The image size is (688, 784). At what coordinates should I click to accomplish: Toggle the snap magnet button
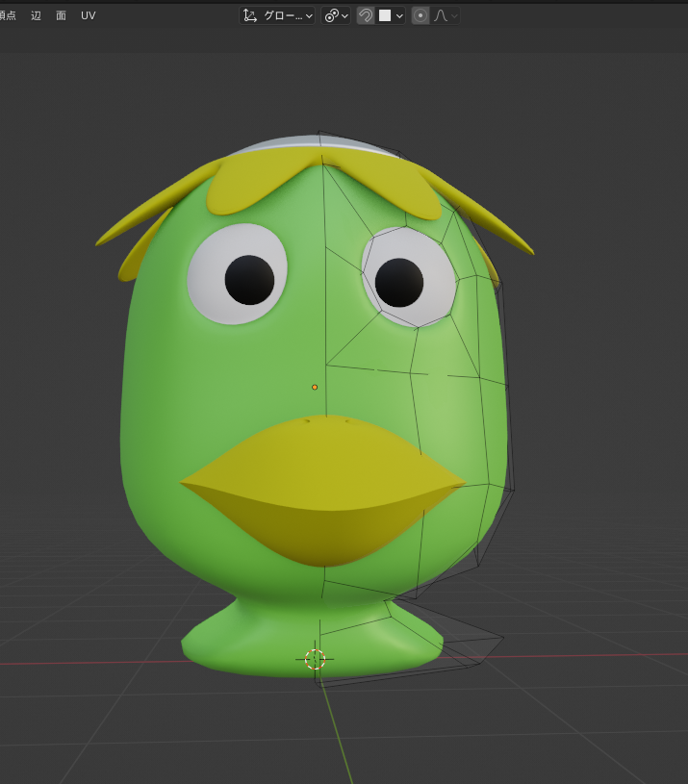(x=366, y=16)
